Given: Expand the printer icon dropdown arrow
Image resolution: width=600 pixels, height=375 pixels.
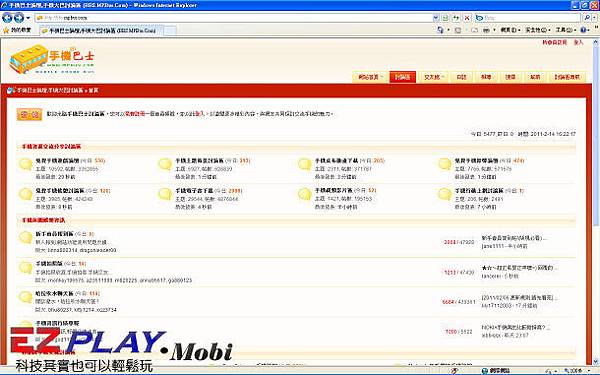Looking at the screenshot, I should (x=494, y=30).
